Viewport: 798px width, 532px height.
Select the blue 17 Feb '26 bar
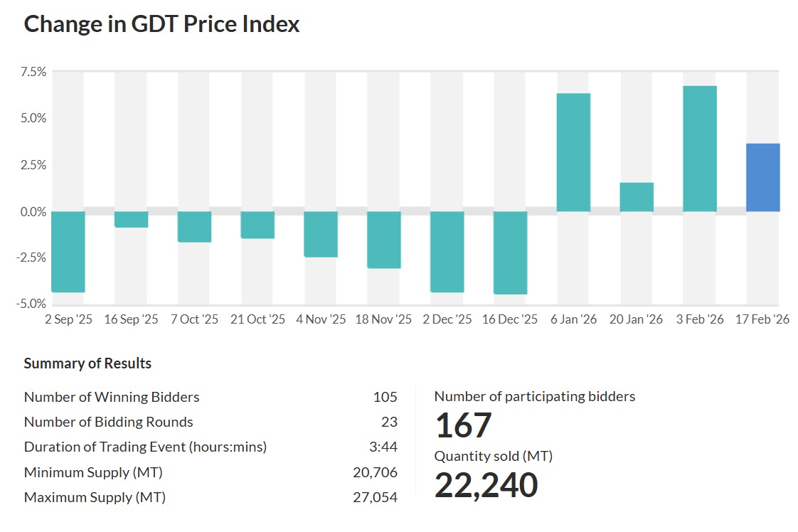coord(763,178)
